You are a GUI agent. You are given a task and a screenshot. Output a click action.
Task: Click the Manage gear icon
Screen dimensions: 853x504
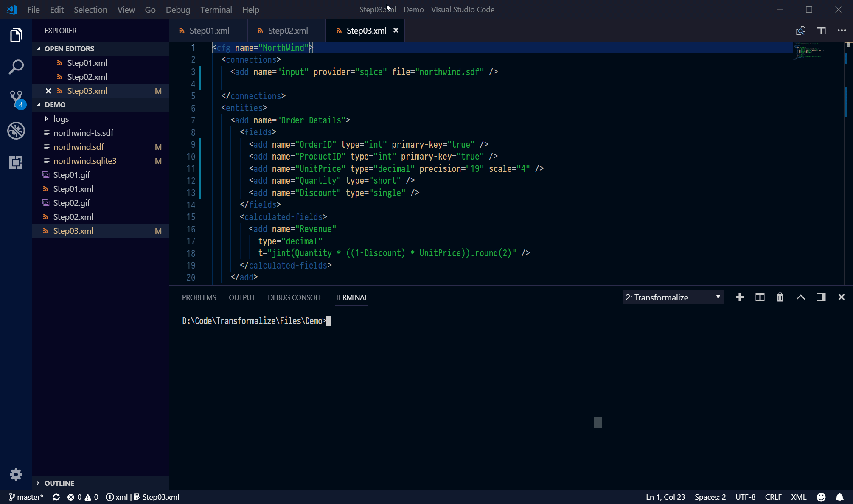[x=16, y=474]
